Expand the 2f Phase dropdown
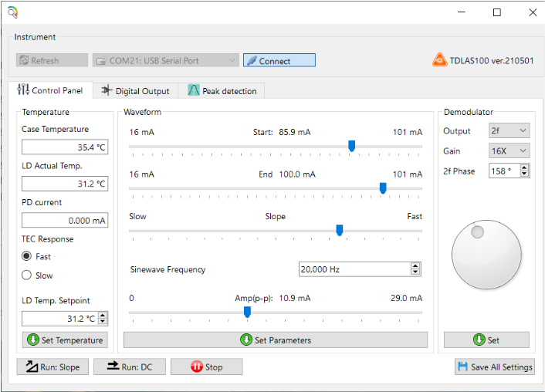 (524, 171)
